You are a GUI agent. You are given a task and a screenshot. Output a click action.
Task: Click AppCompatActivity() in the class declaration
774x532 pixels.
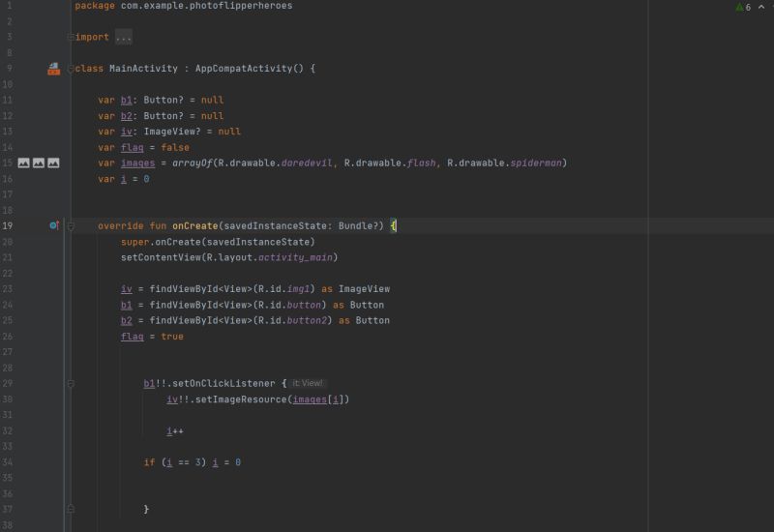[x=249, y=69]
